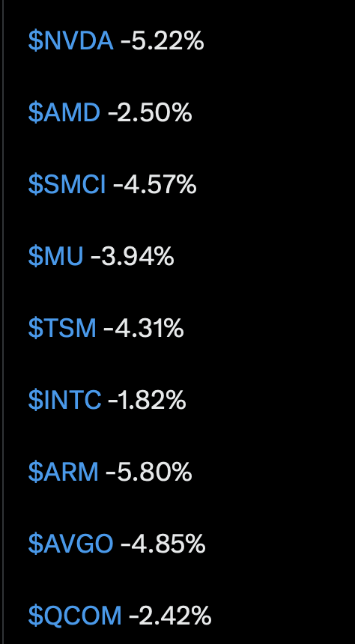
Task: Open the $INTC cashtag link
Action: 64,400
